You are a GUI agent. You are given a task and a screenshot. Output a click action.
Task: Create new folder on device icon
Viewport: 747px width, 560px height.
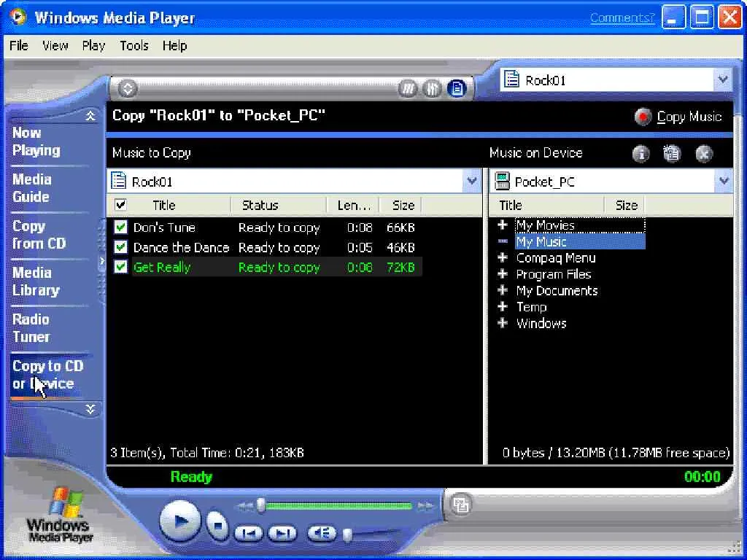(x=672, y=153)
